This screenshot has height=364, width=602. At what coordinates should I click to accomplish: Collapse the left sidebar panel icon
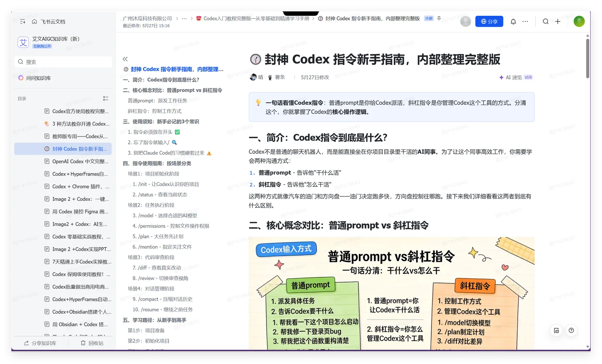click(x=23, y=21)
